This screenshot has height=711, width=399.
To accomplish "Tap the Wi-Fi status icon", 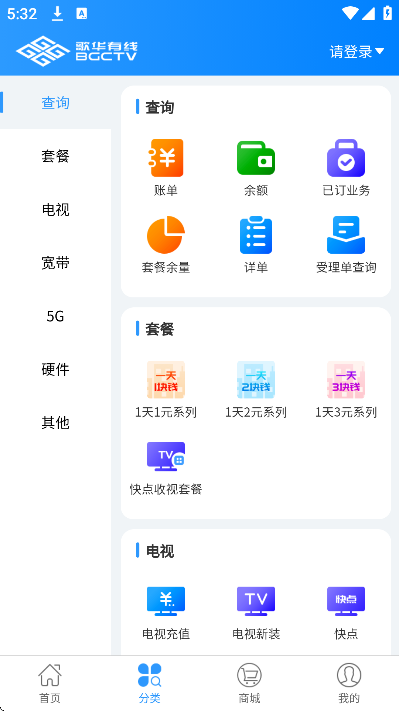I will click(x=350, y=14).
